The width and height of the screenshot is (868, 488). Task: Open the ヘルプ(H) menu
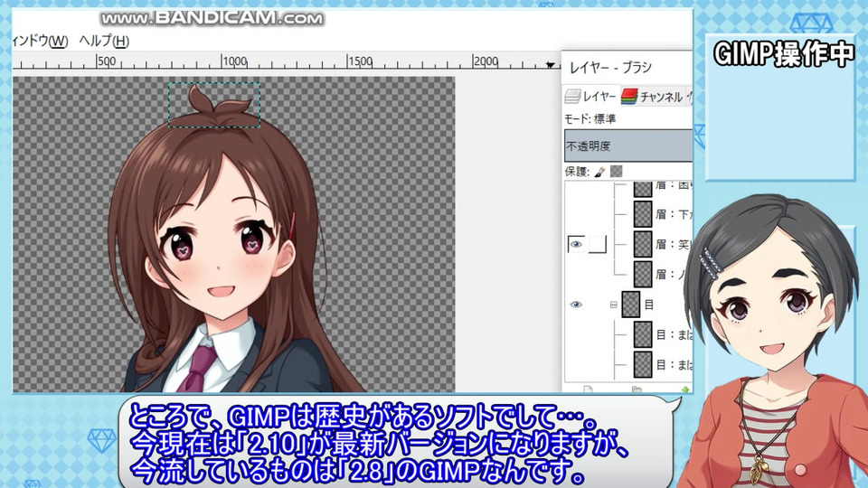[x=104, y=41]
